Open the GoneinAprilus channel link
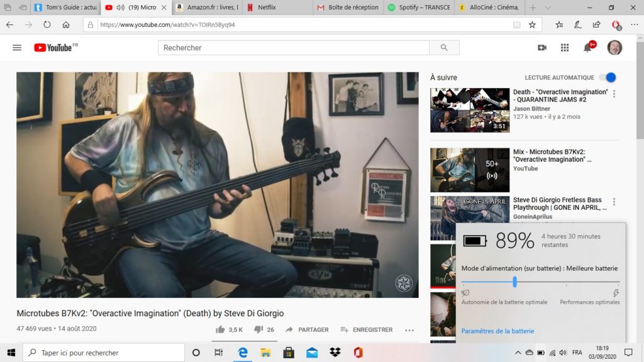Viewport: 644px width, 362px height. point(533,217)
